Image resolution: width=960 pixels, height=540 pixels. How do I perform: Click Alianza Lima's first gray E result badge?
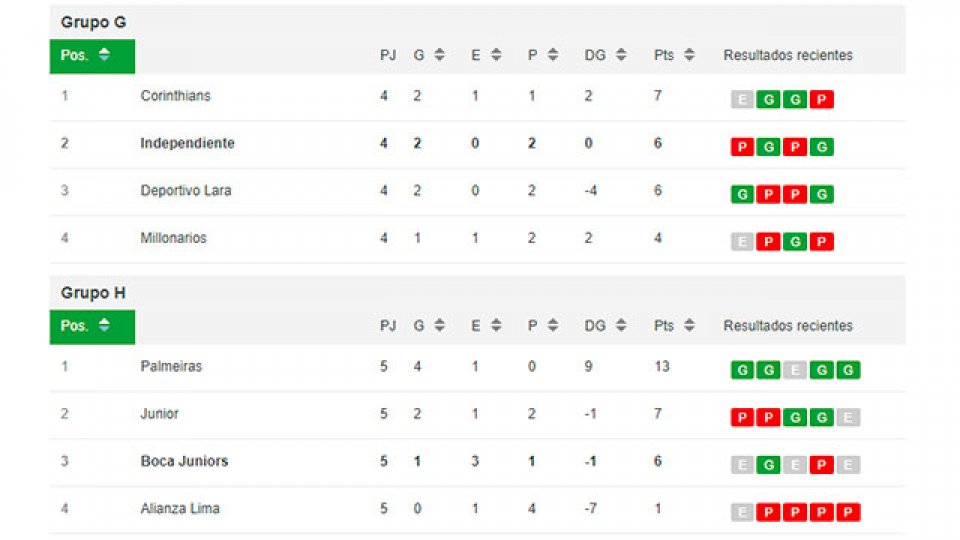(742, 513)
